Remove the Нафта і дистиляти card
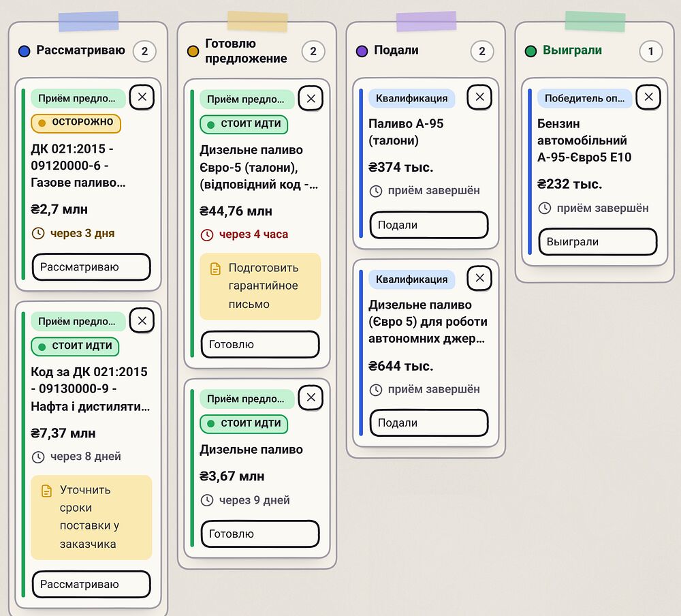681x616 pixels. click(x=142, y=321)
